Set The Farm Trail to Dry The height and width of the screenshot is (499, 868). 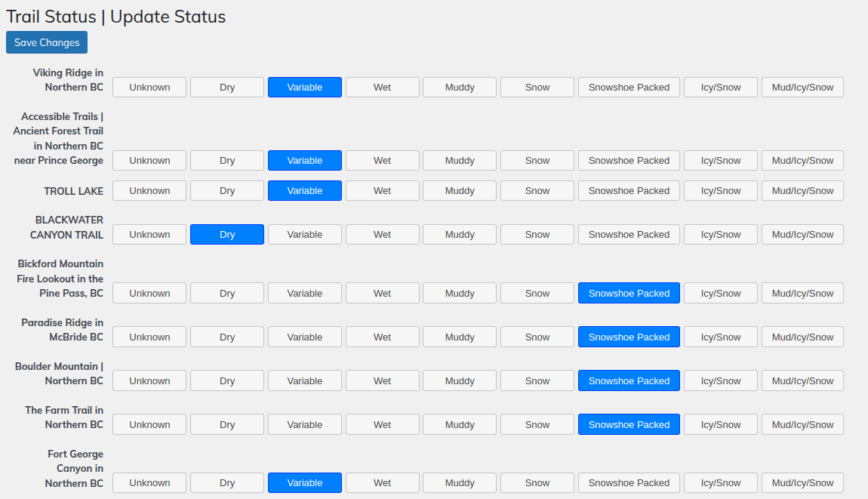click(227, 424)
